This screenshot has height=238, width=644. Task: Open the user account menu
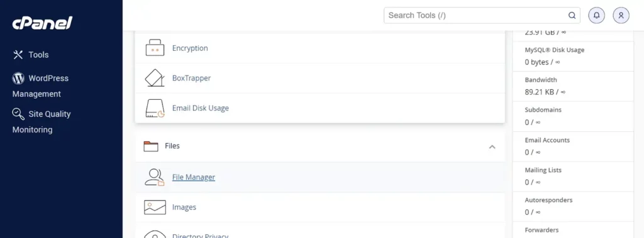coord(621,15)
